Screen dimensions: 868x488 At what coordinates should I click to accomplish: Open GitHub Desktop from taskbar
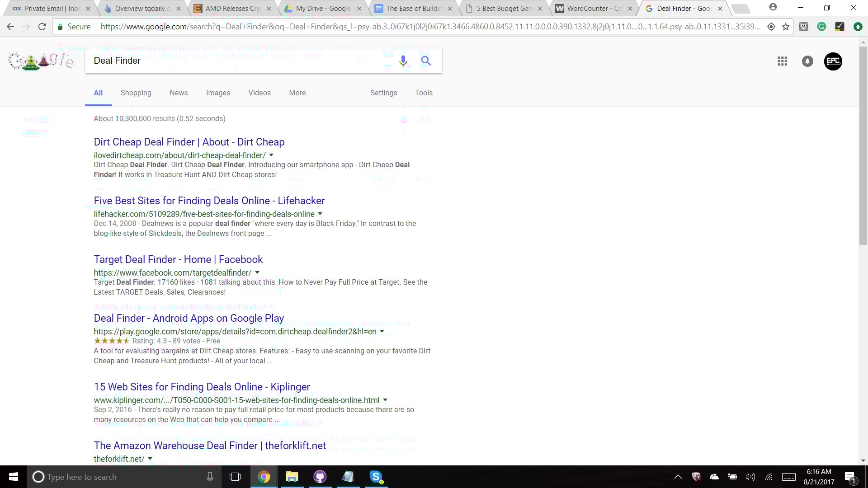(x=320, y=477)
